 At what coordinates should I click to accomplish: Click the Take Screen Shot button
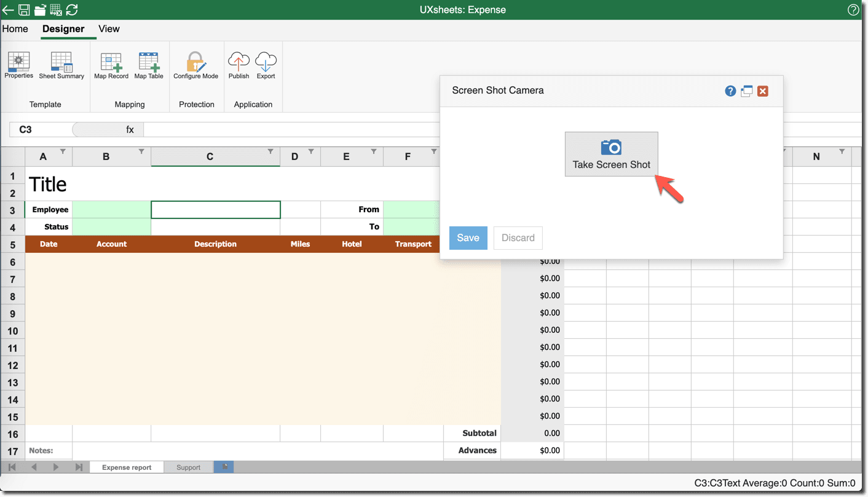(612, 154)
